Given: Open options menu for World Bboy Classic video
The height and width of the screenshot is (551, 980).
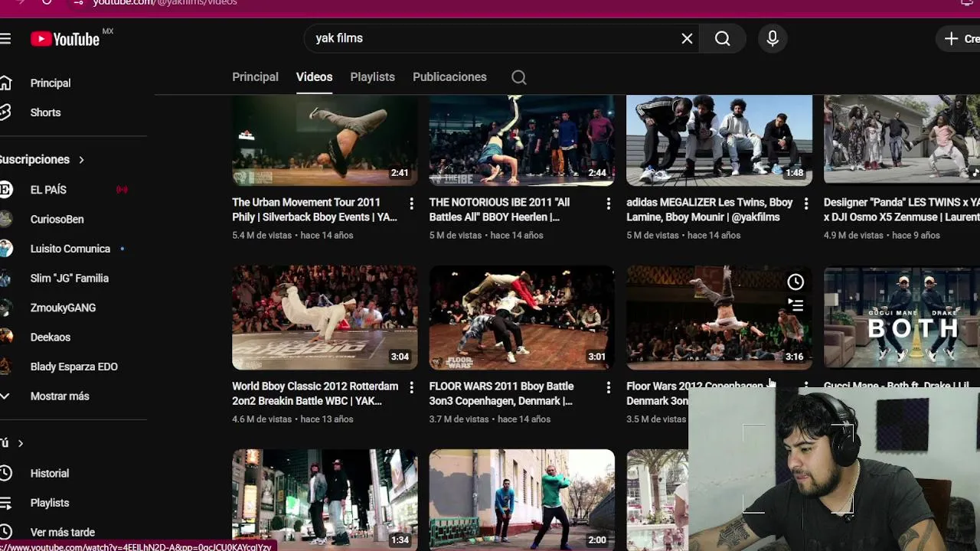Looking at the screenshot, I should point(411,388).
